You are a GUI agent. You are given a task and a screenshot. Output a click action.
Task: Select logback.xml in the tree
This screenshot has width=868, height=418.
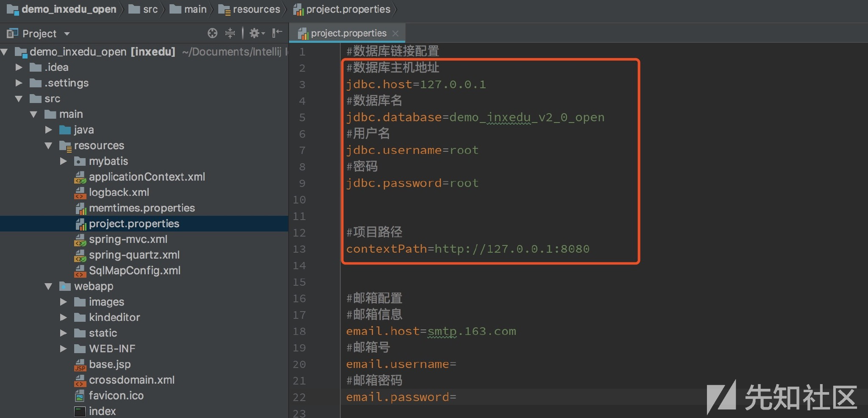pyautogui.click(x=119, y=192)
